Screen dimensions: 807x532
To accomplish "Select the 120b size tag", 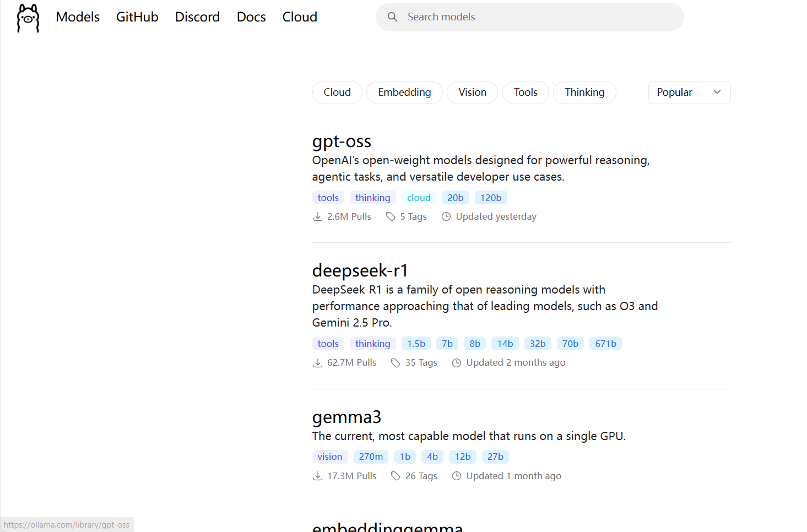I will click(491, 198).
